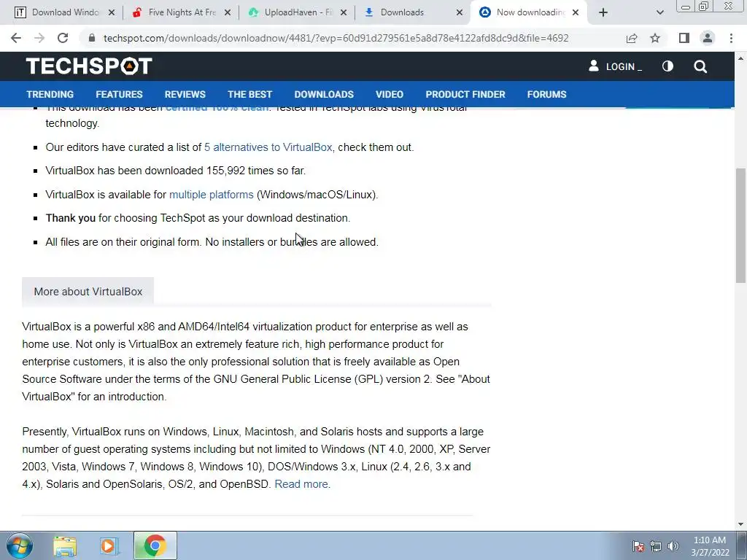The width and height of the screenshot is (747, 560).
Task: Select More about VirtualBox tab heading
Action: coord(88,292)
